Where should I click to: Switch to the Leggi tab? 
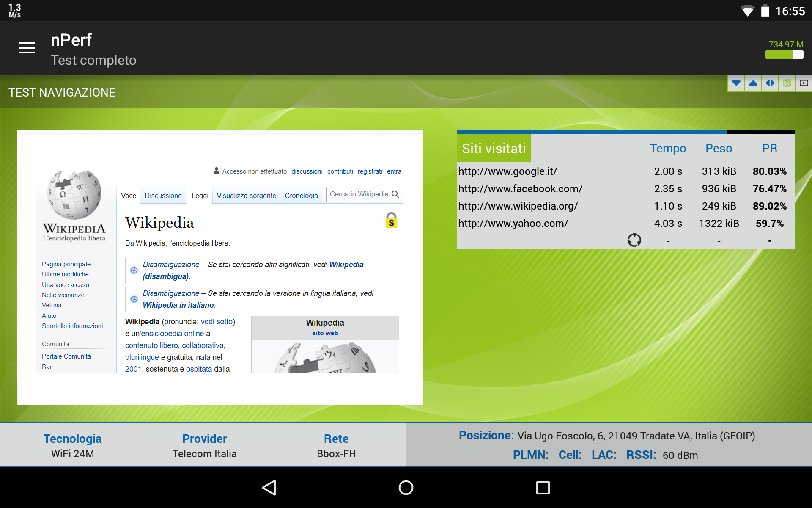200,196
